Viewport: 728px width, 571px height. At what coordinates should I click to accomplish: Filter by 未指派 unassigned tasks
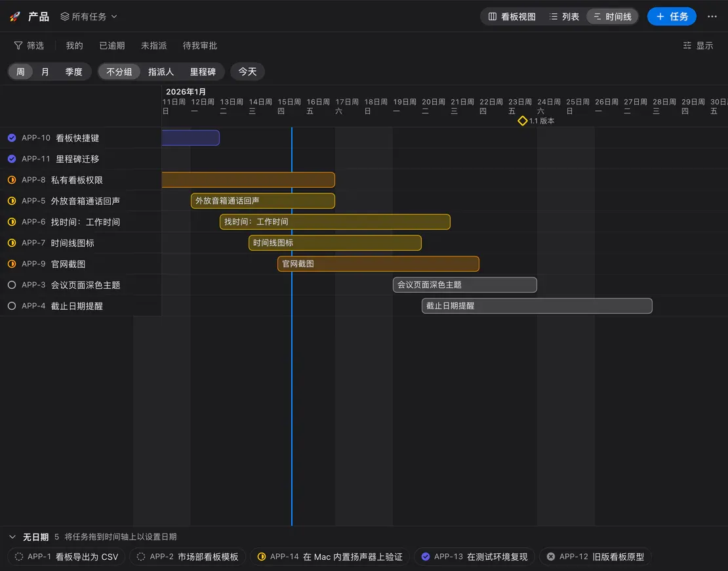tap(153, 45)
